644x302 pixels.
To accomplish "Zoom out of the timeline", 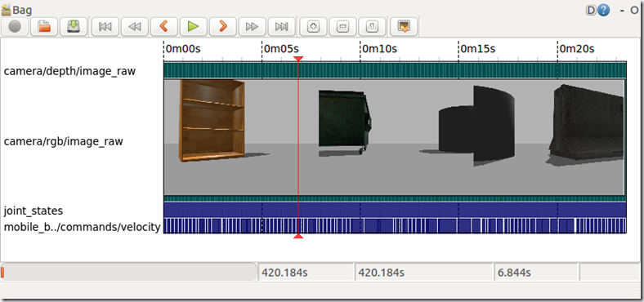I will click(342, 27).
